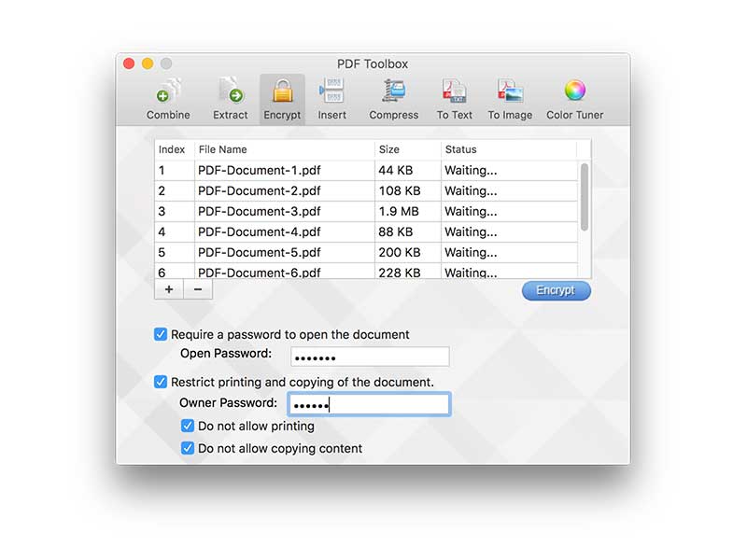Open the Compress tool
747x560 pixels.
(393, 99)
